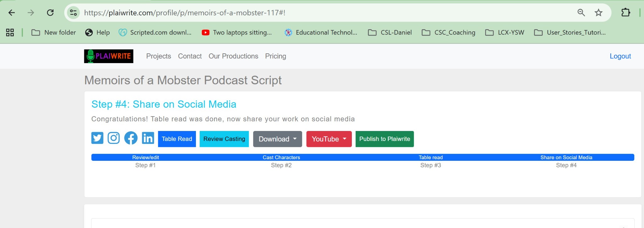This screenshot has width=644, height=228.
Task: Open the Two laptops sitting YouTube bookmark
Action: click(237, 32)
